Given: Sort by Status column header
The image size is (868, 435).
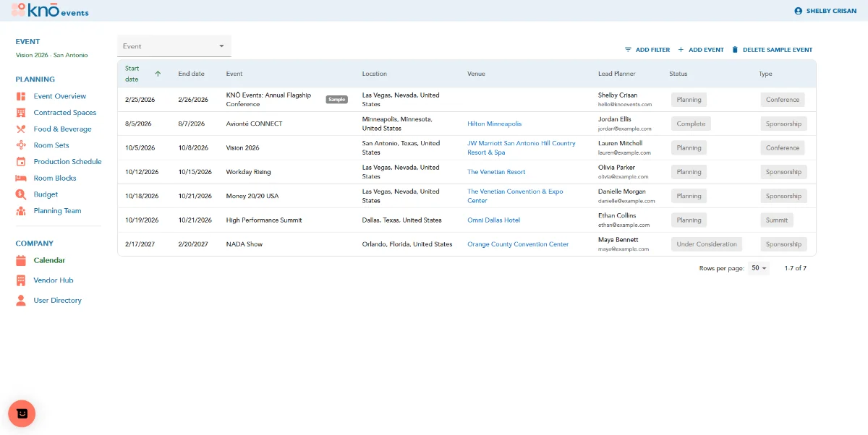Looking at the screenshot, I should pyautogui.click(x=678, y=74).
